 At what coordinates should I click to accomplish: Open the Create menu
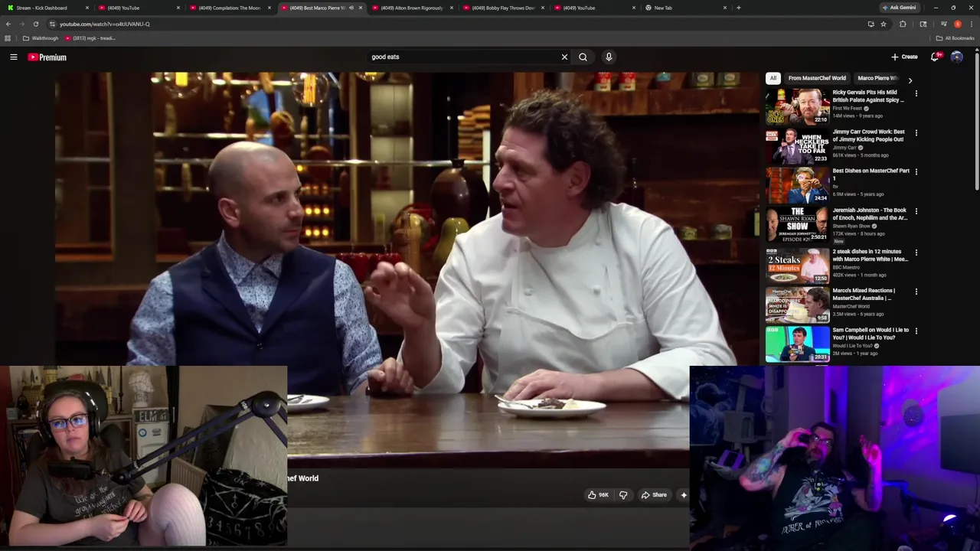[x=904, y=57]
